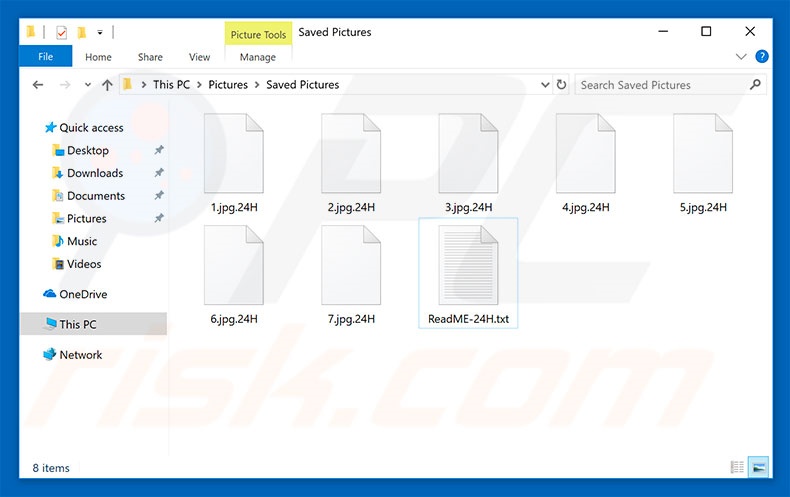Refresh the Saved Pictures folder
The height and width of the screenshot is (497, 790).
click(561, 85)
